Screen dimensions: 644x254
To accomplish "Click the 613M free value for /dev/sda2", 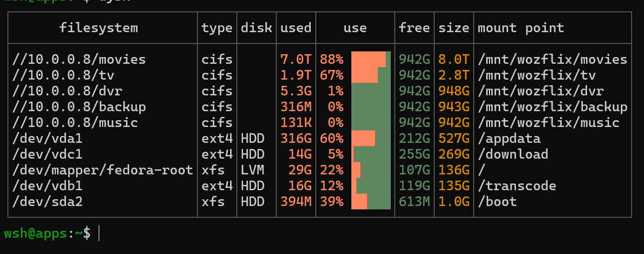I will (414, 202).
